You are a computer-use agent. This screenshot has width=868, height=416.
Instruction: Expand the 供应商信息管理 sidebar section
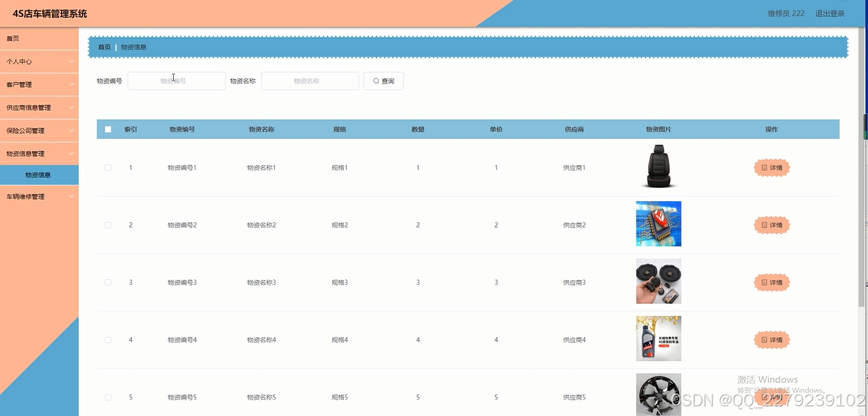[x=39, y=107]
